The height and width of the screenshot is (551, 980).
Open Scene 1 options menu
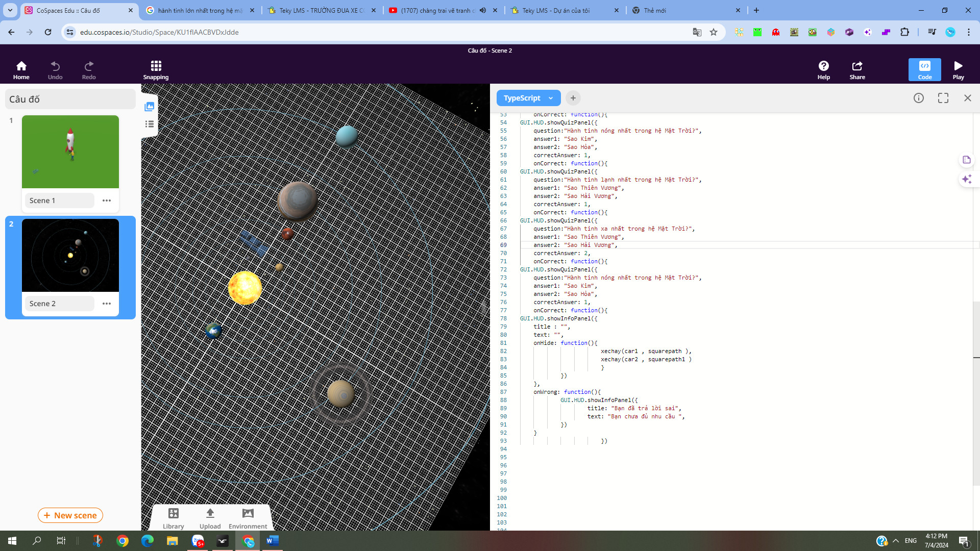(107, 201)
